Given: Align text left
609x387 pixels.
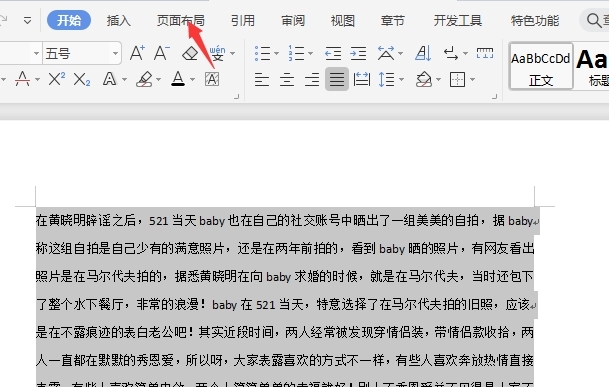Looking at the screenshot, I should [262, 80].
